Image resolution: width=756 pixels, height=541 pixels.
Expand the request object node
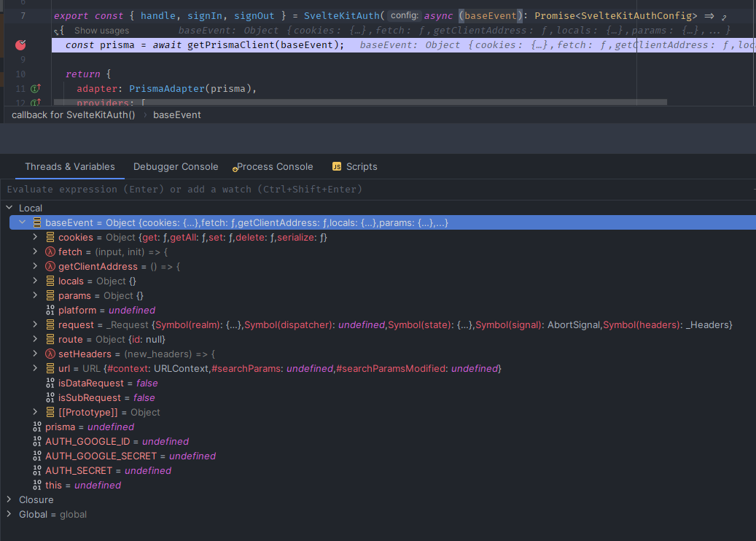(35, 324)
